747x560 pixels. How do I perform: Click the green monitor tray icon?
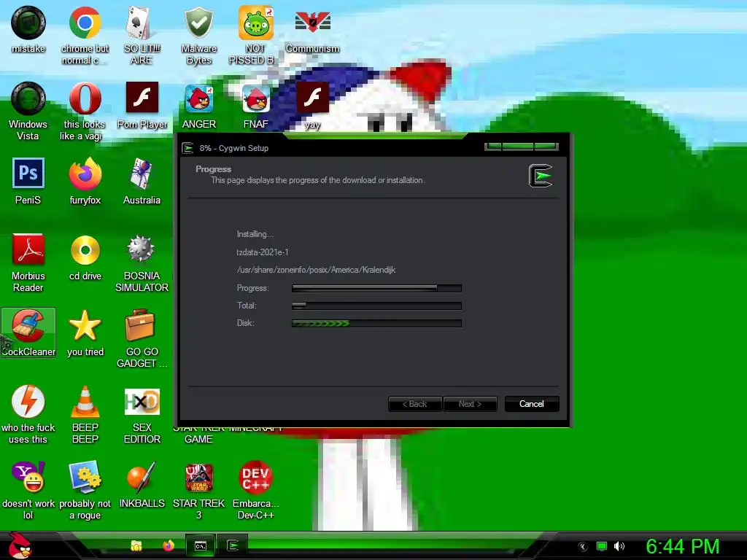coord(602,546)
